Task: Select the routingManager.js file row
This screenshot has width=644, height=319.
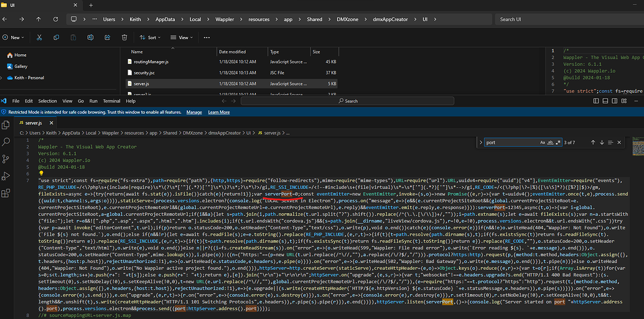Action: pyautogui.click(x=231, y=62)
